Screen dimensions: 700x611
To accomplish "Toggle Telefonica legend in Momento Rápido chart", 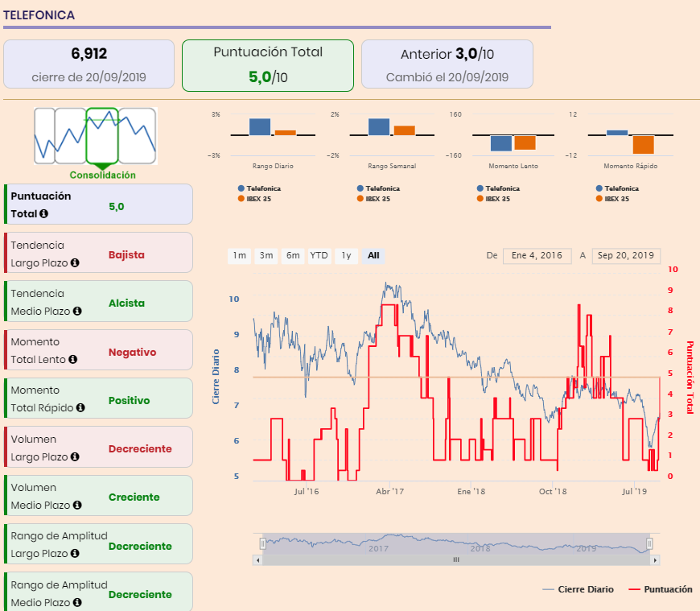I will [617, 188].
